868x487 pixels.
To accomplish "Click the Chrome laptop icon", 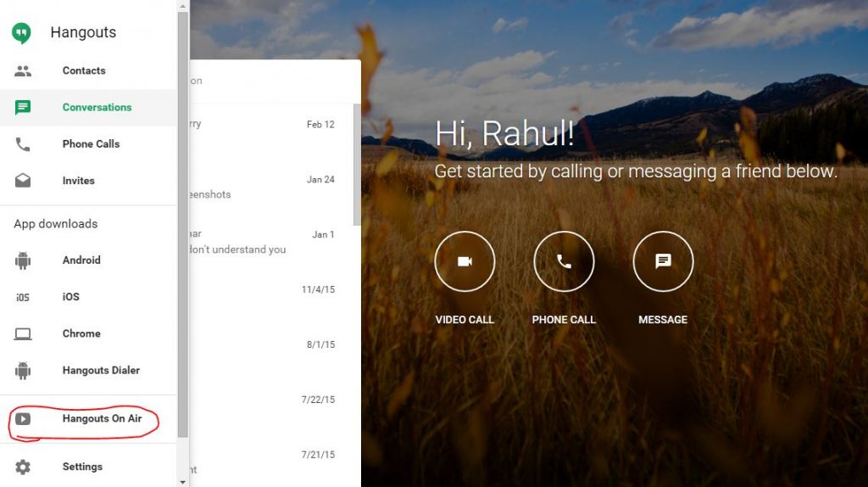I will 23,334.
